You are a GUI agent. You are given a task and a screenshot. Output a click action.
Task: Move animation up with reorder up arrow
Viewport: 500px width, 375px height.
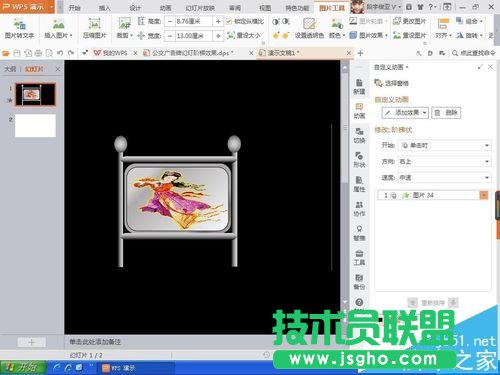pyautogui.click(x=412, y=302)
